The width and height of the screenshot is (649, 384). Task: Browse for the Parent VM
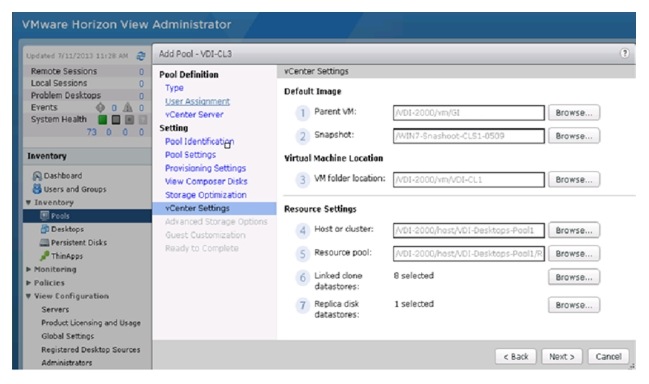click(574, 113)
